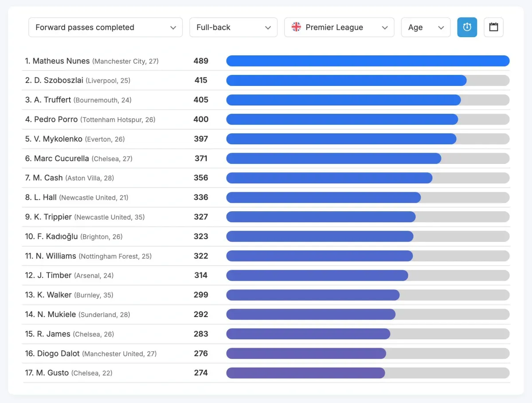Screen dimensions: 532x403
Task: Expand the Age dropdown
Action: [x=426, y=27]
